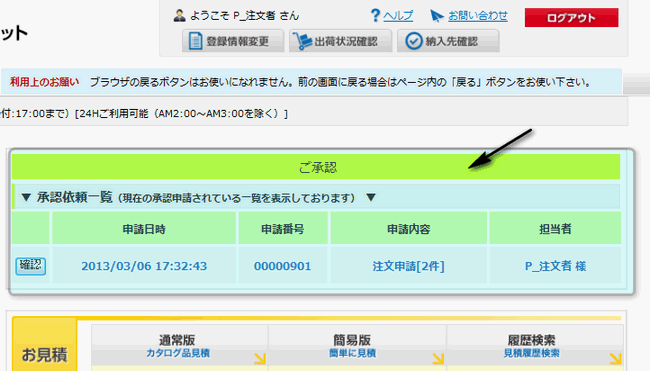The height and width of the screenshot is (371, 650).
Task: Click the 申請内容 column header
Action: [408, 229]
